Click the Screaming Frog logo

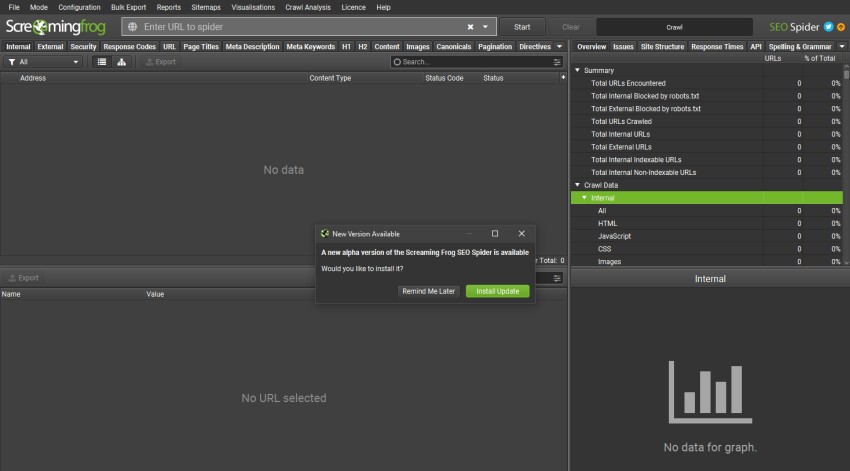(x=55, y=27)
